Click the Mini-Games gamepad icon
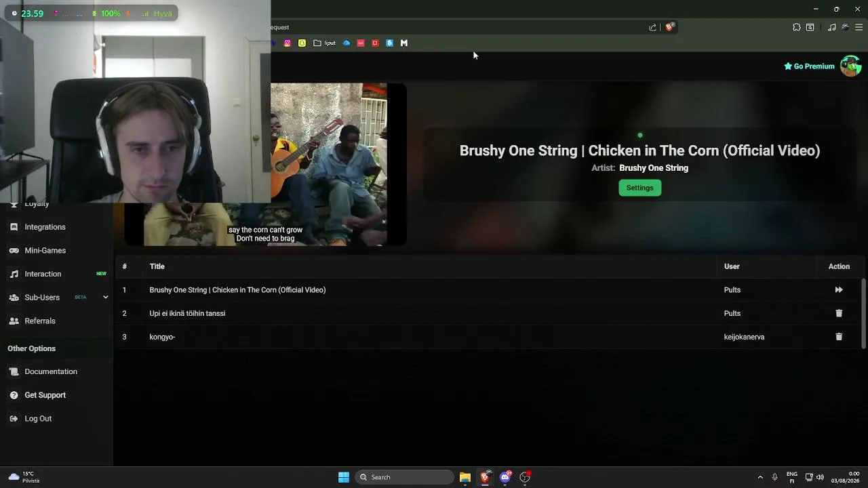Viewport: 868px width, 488px height. [x=14, y=251]
